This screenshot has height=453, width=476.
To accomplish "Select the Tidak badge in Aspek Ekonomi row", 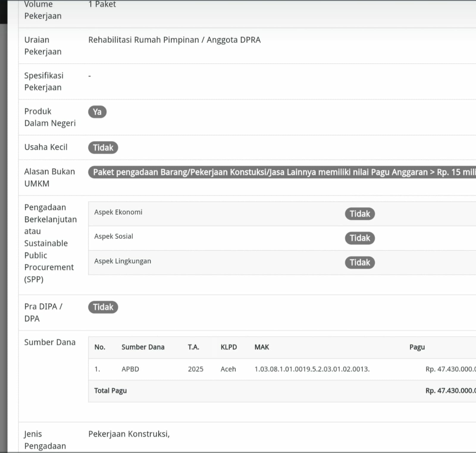I will click(359, 214).
